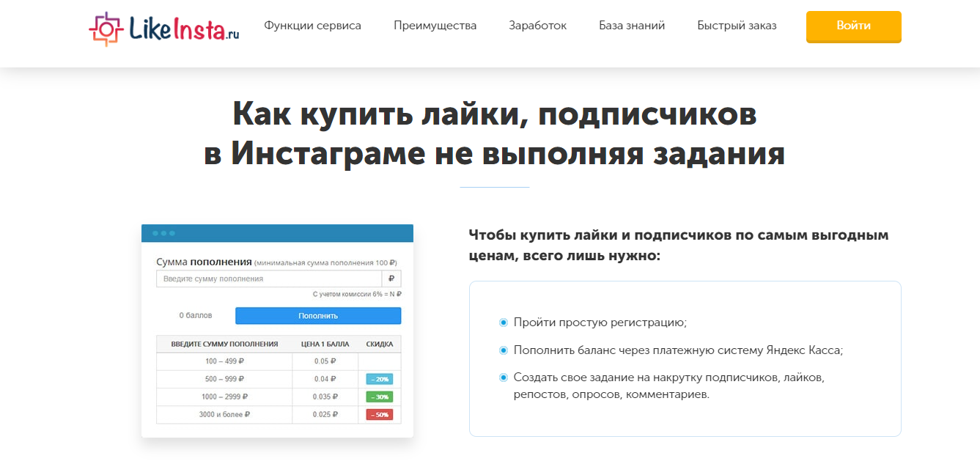980x475 pixels.
Task: Click the С учетом комиссии 6% text
Action: coord(357,294)
